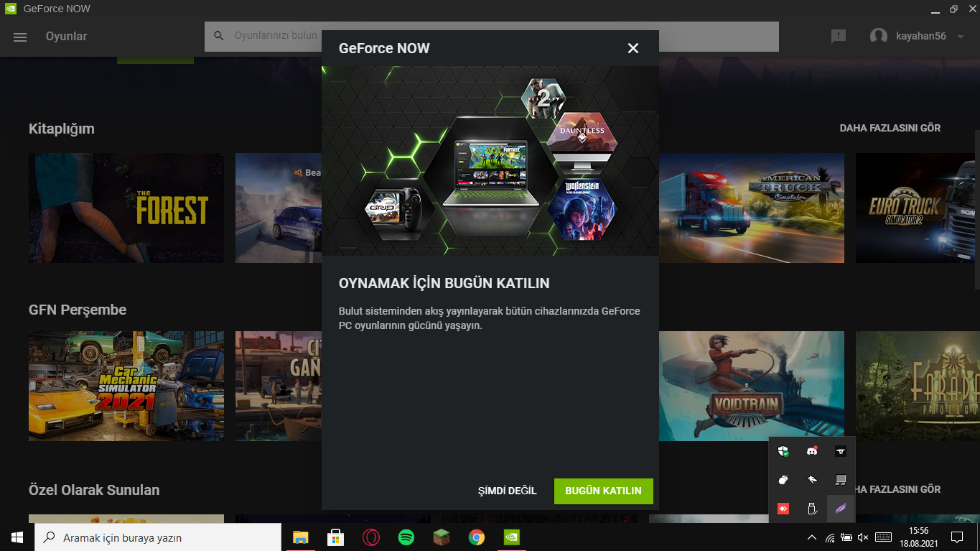Open Microsoft Store from taskbar
The image size is (980, 551).
(x=335, y=537)
